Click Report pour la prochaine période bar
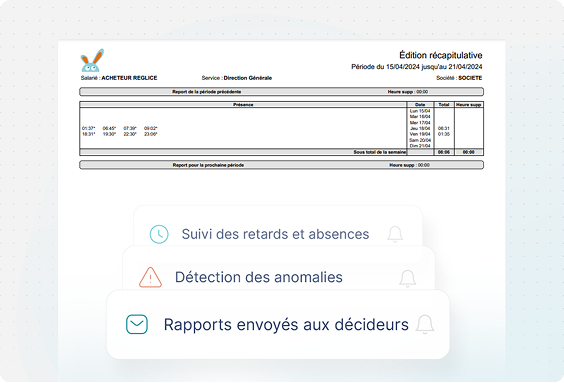Image resolution: width=564 pixels, height=383 pixels. click(281, 165)
